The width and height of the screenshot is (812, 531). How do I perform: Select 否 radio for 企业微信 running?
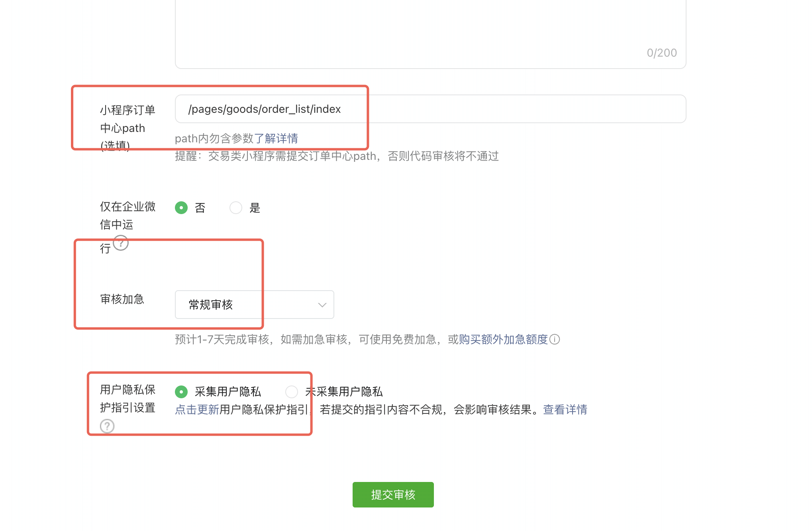pyautogui.click(x=181, y=208)
